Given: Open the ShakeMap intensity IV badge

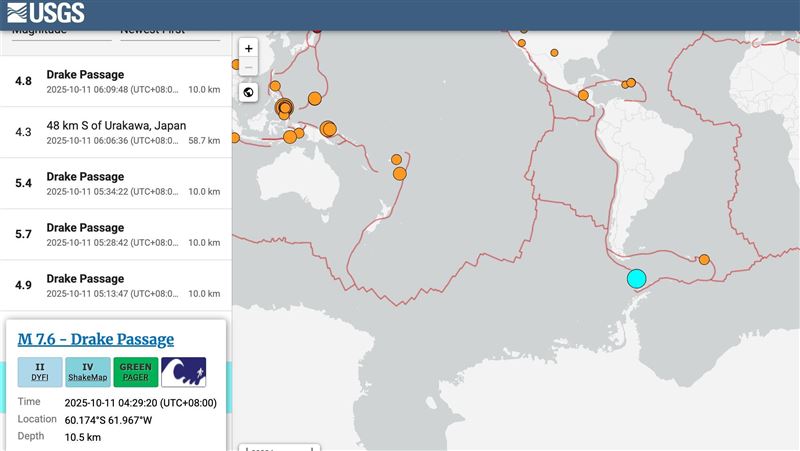Looking at the screenshot, I should [88, 372].
